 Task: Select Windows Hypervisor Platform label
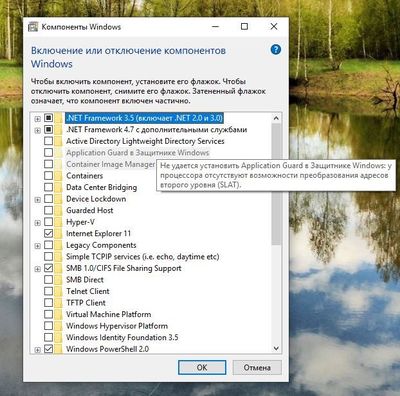point(117,326)
